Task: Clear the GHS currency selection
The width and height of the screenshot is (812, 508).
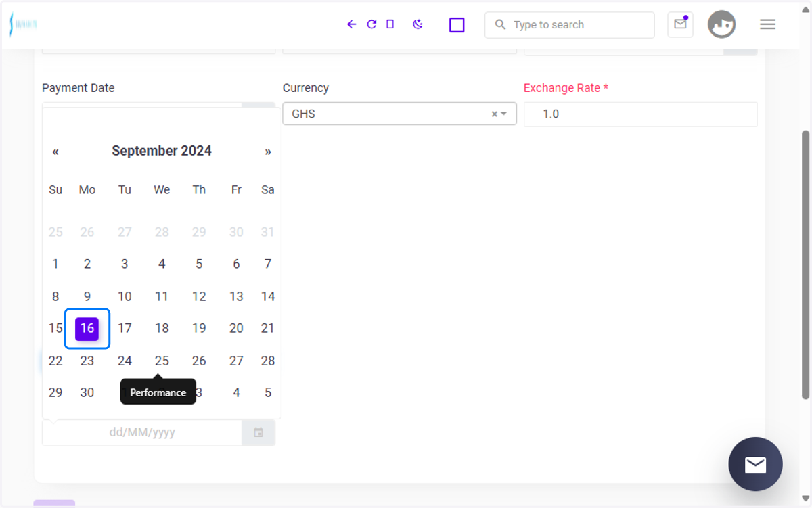Action: tap(494, 114)
